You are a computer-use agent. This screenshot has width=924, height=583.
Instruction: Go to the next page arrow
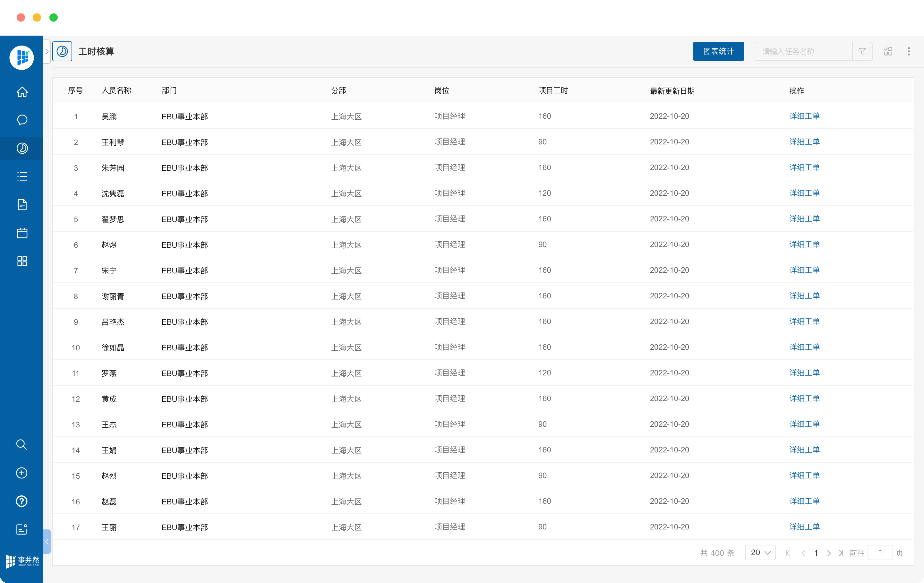[x=828, y=553]
